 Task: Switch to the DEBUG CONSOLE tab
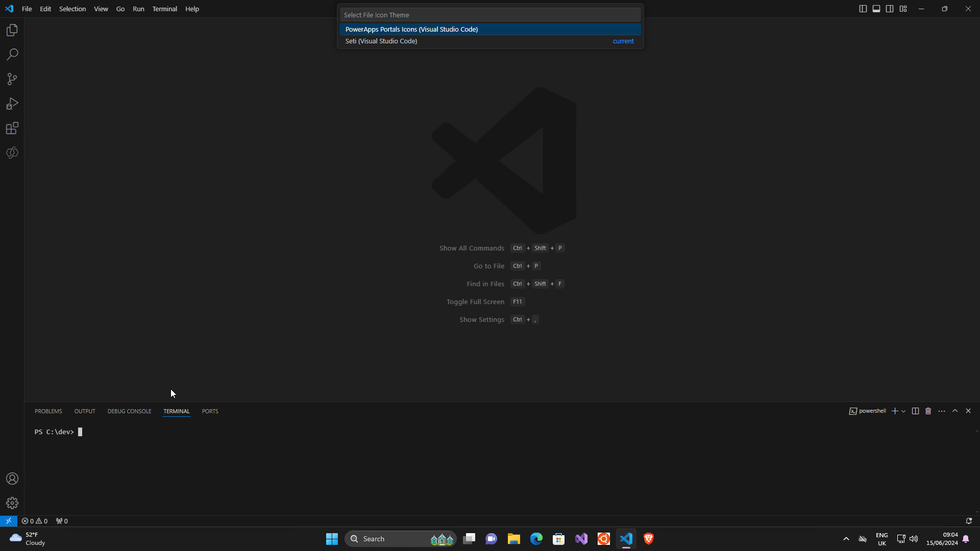[x=129, y=411]
